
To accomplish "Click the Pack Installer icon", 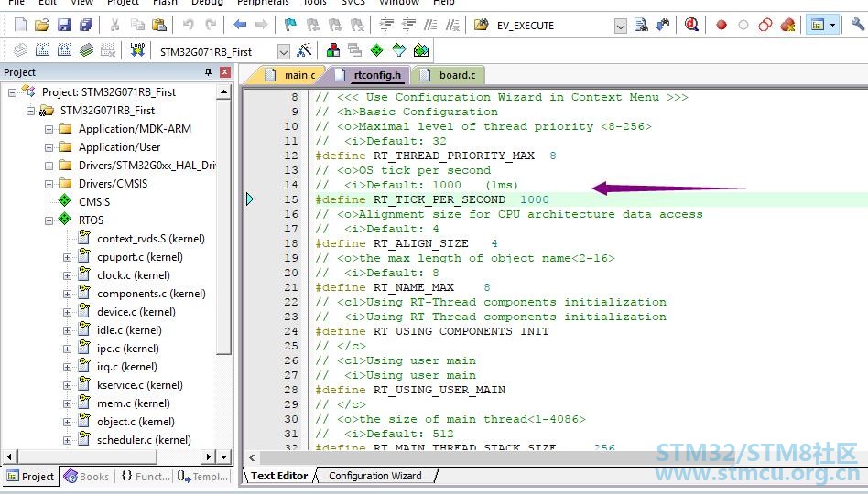I will coord(420,51).
